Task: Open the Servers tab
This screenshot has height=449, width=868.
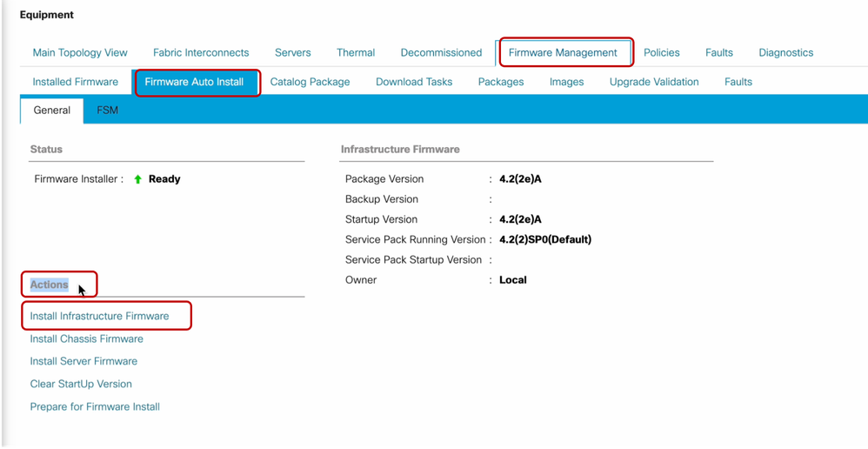Action: point(292,52)
